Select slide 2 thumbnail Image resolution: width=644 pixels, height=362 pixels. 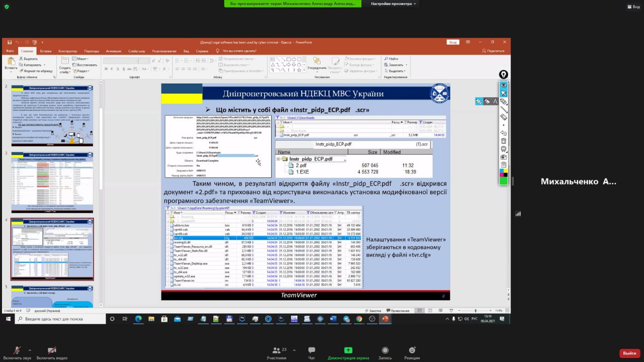pyautogui.click(x=52, y=115)
